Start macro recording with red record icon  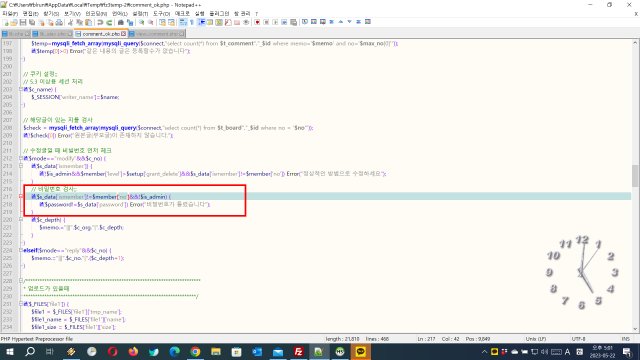257,22
